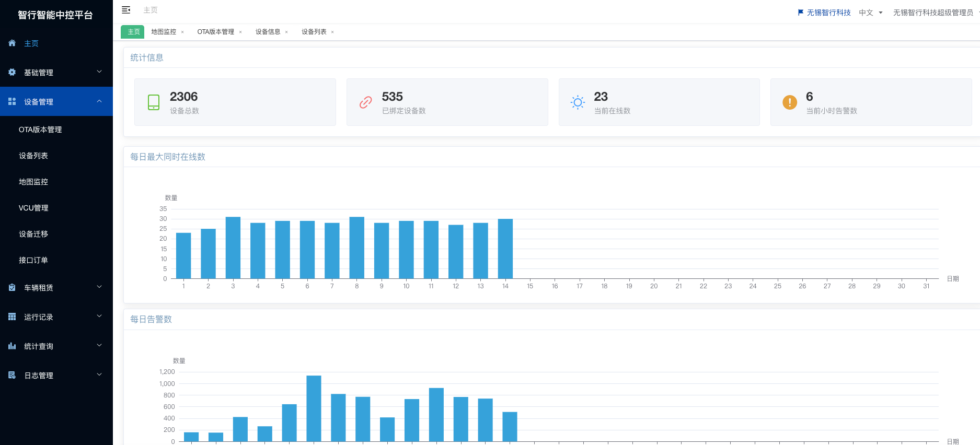
Task: Click the red link icon in 已绑定设备数 card
Action: click(x=366, y=102)
